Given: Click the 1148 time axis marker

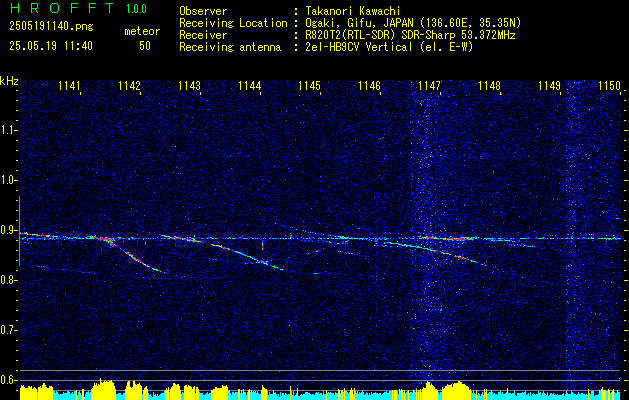Looking at the screenshot, I should (x=490, y=85).
